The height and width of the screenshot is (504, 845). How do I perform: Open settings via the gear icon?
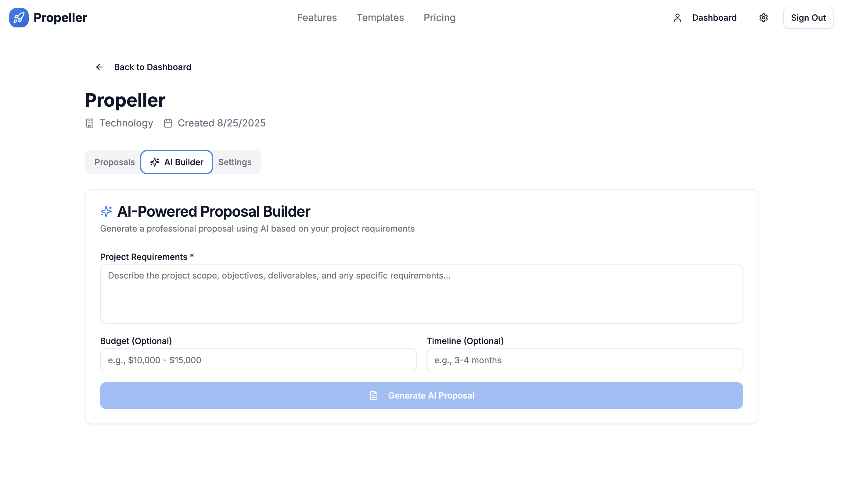[x=764, y=18]
